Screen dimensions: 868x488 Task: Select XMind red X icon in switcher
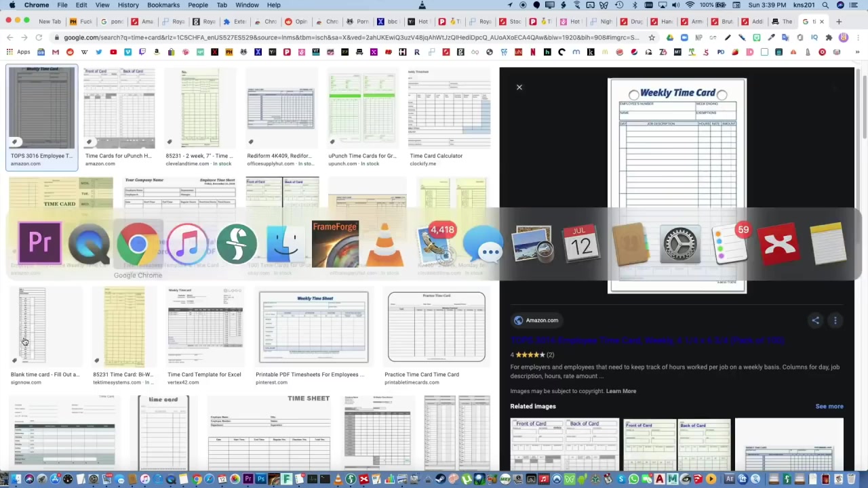(x=778, y=243)
